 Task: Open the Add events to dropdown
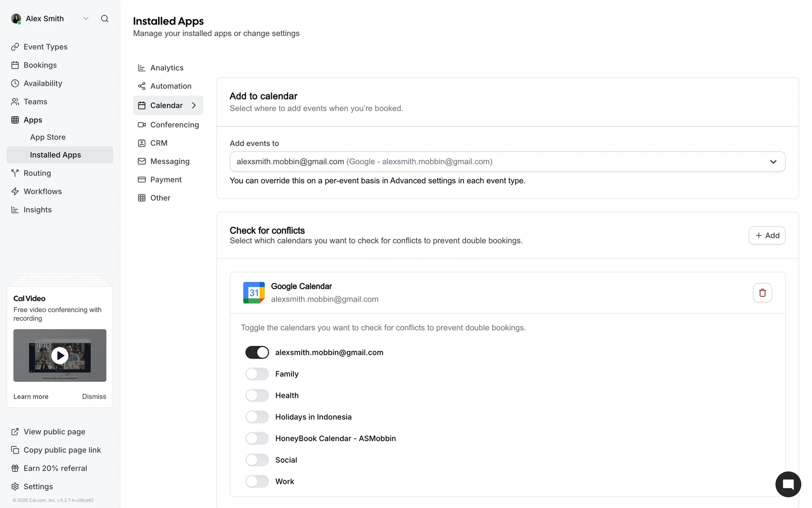[x=507, y=162]
